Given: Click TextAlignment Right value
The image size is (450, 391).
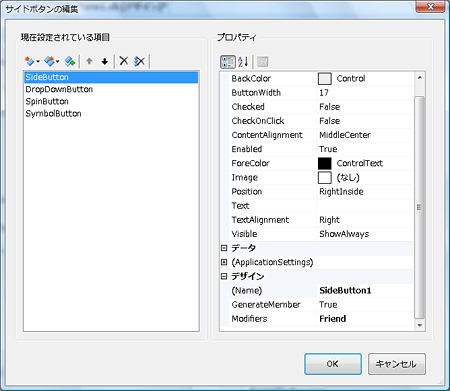Looking at the screenshot, I should pos(365,220).
